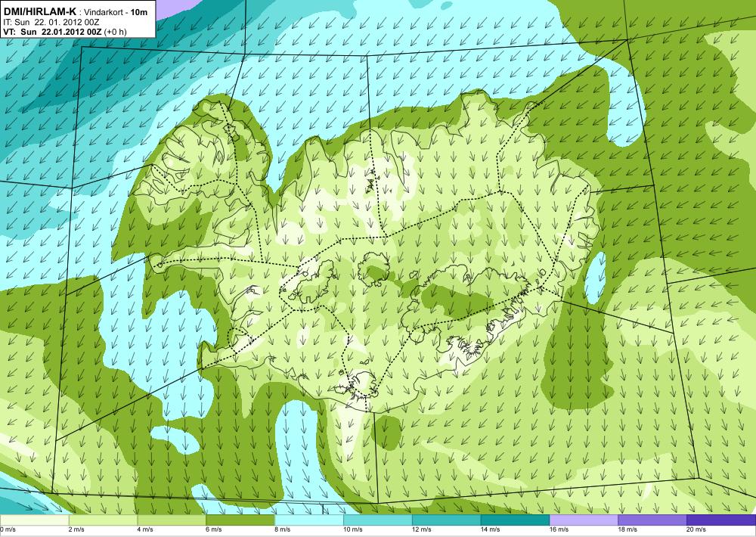Click the 'IT: Sun 22. 01. 2012 00Z' line

click(51, 22)
